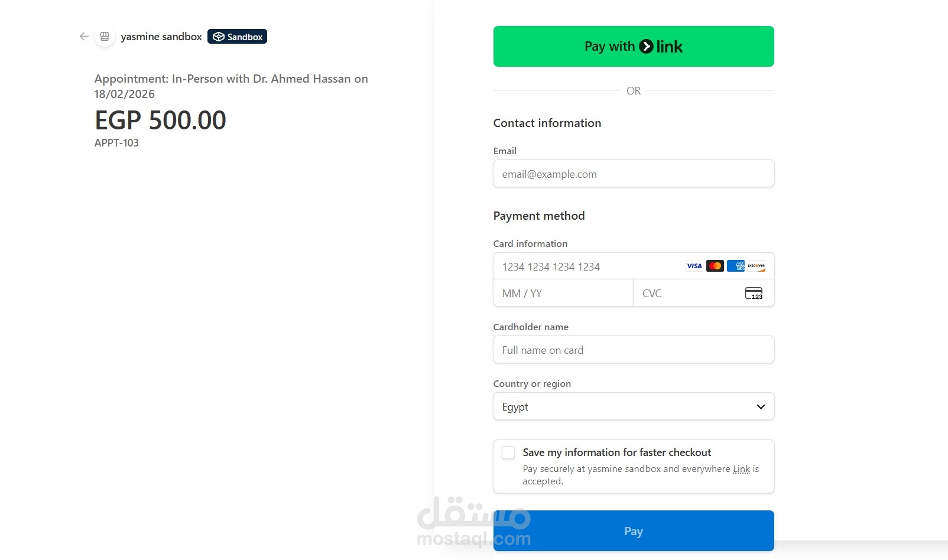Click the Mastercard icon

[715, 266]
